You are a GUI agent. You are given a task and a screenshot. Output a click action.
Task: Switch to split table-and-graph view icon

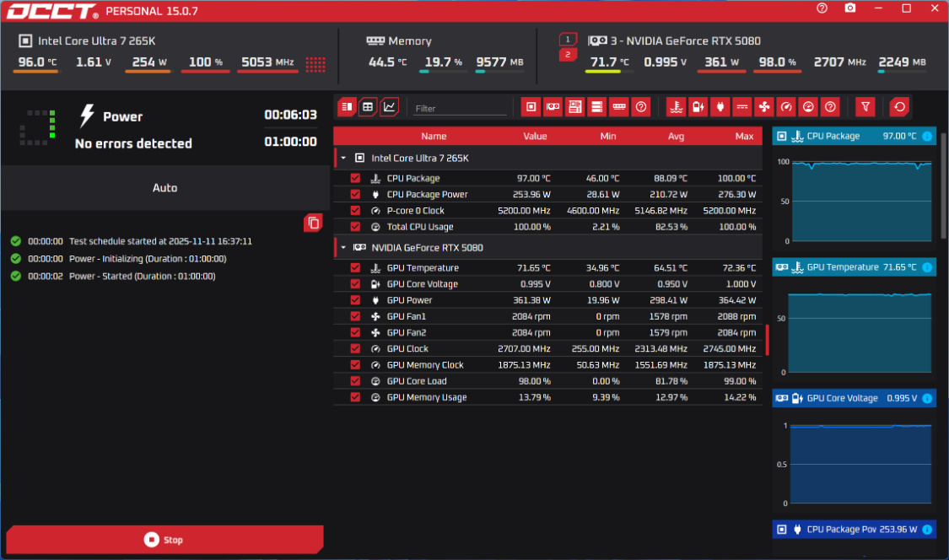tap(346, 107)
